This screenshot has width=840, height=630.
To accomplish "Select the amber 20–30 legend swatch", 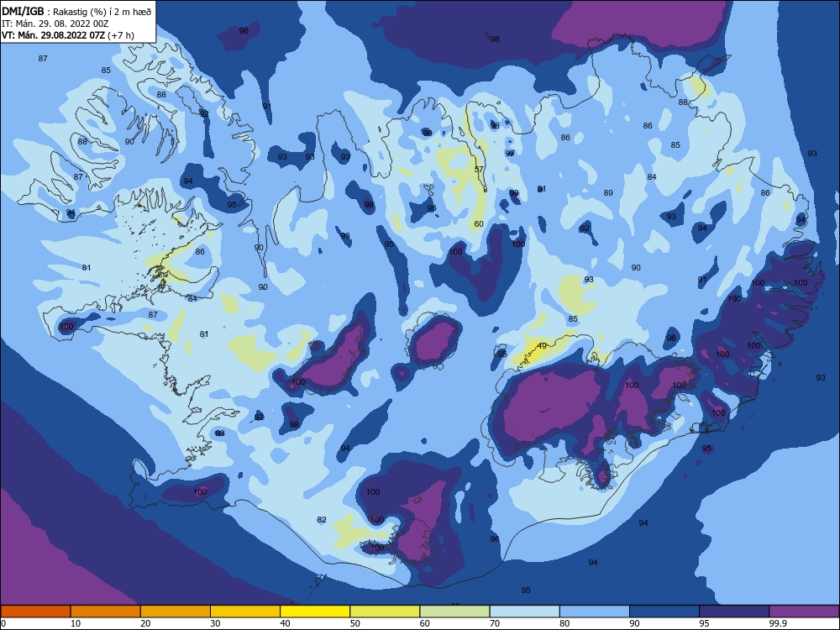I will (x=176, y=612).
